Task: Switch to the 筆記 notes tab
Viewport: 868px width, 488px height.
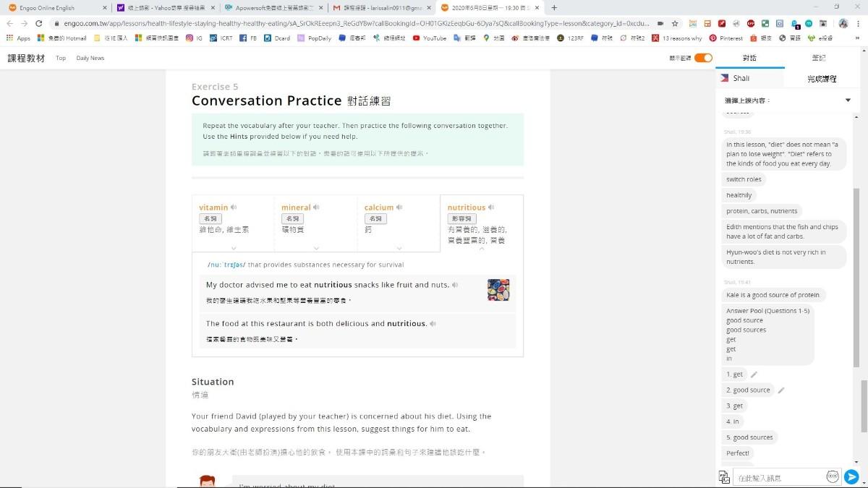Action: [x=818, y=58]
